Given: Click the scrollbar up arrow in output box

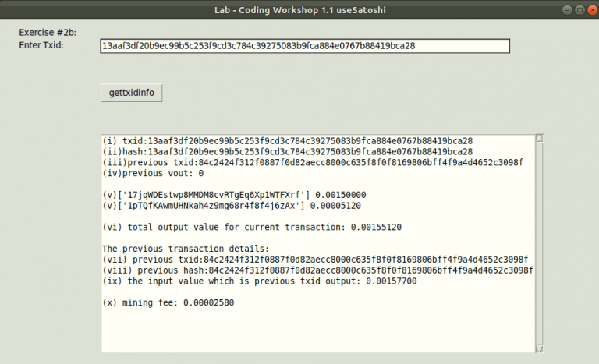Looking at the screenshot, I should [x=540, y=138].
